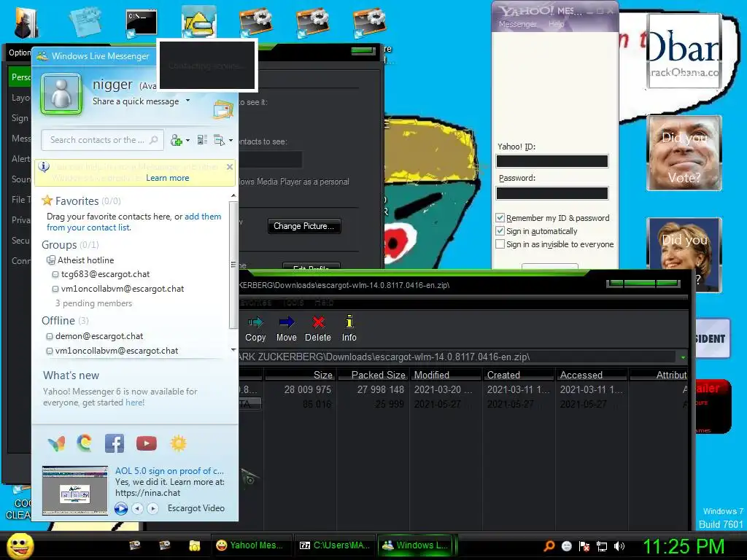Select tcg683@escargot.chat contact
Image resolution: width=747 pixels, height=560 pixels.
105,274
